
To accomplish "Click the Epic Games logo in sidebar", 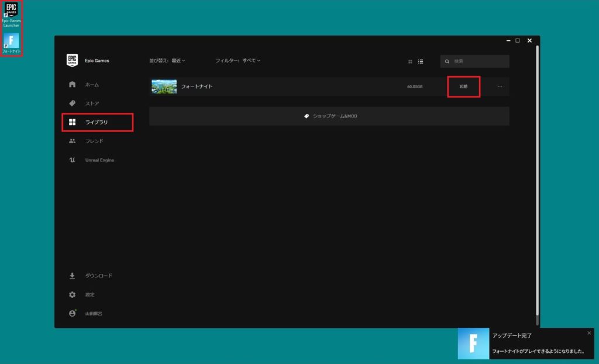I will pyautogui.click(x=72, y=60).
